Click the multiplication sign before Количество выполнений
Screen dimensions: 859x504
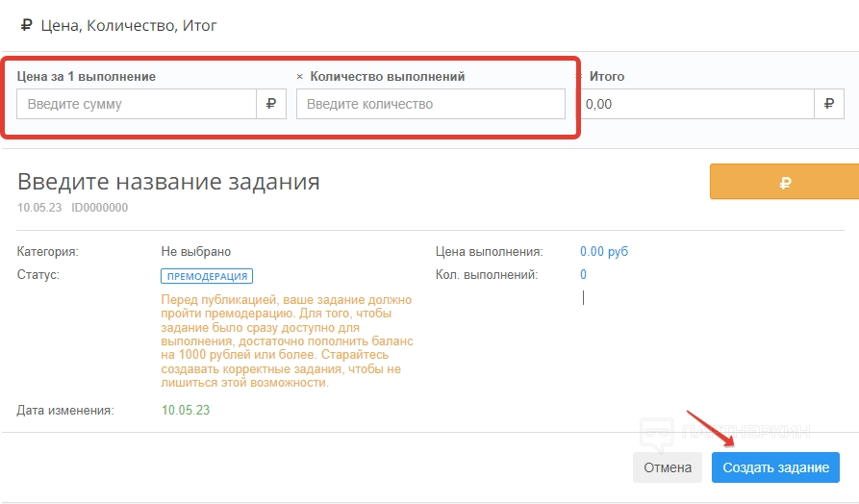299,77
